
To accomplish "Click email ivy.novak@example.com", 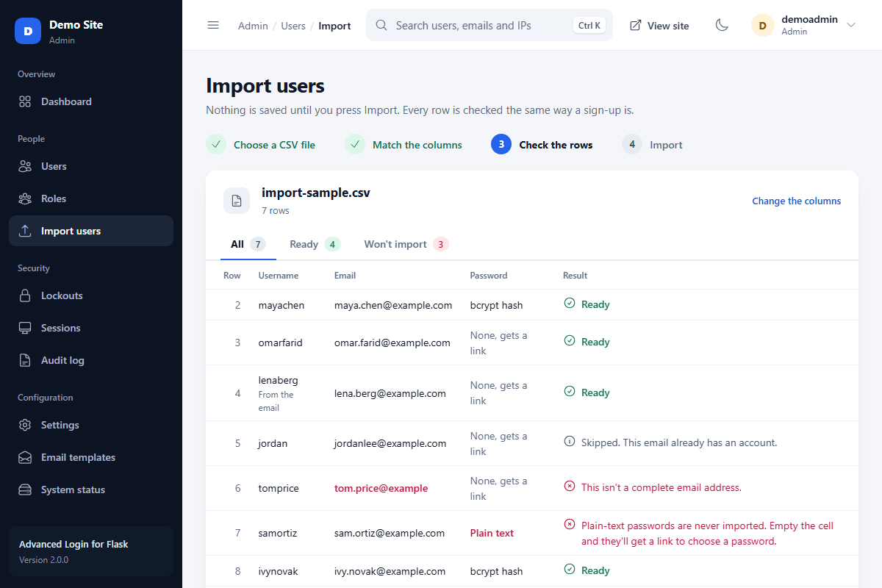I will (x=390, y=571).
